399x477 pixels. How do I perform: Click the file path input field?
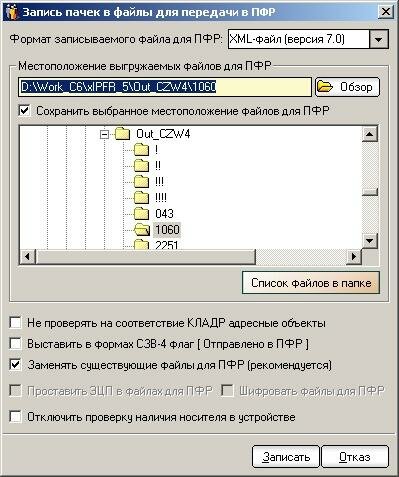click(x=165, y=87)
